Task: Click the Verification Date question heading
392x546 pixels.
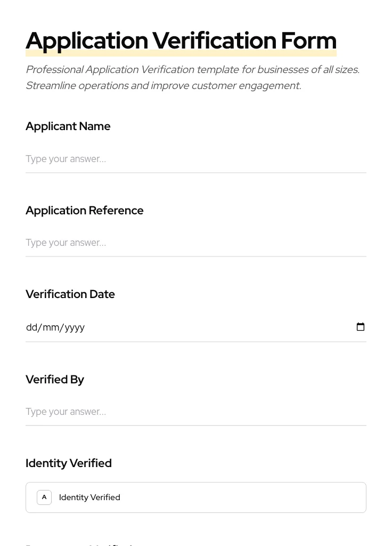Action: [70, 294]
